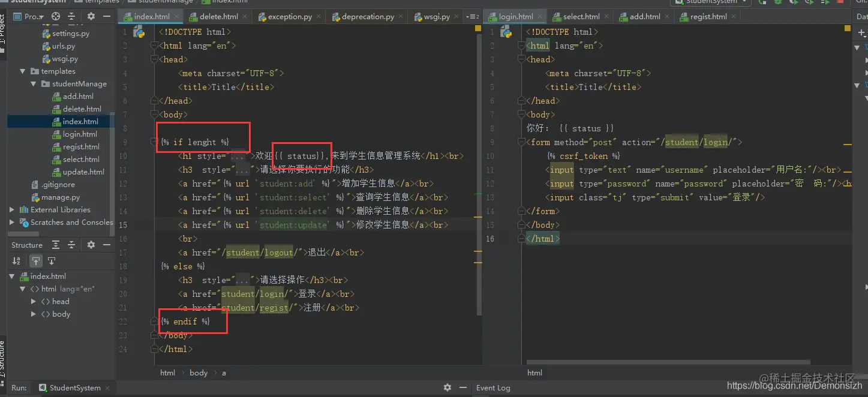The width and height of the screenshot is (868, 397).
Task: Expand Scratches and Consoles node
Action: 12,222
